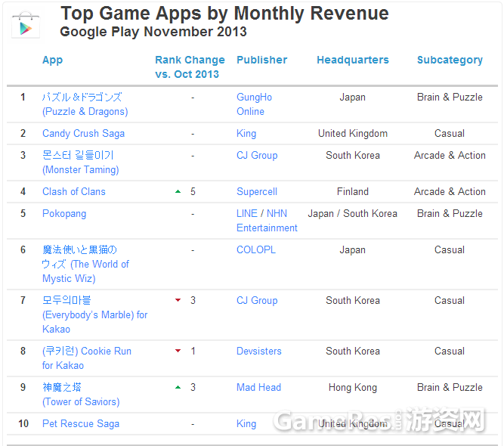504x446 pixels.
Task: Open CJ Group link in Monster Taming row
Action: tap(257, 155)
